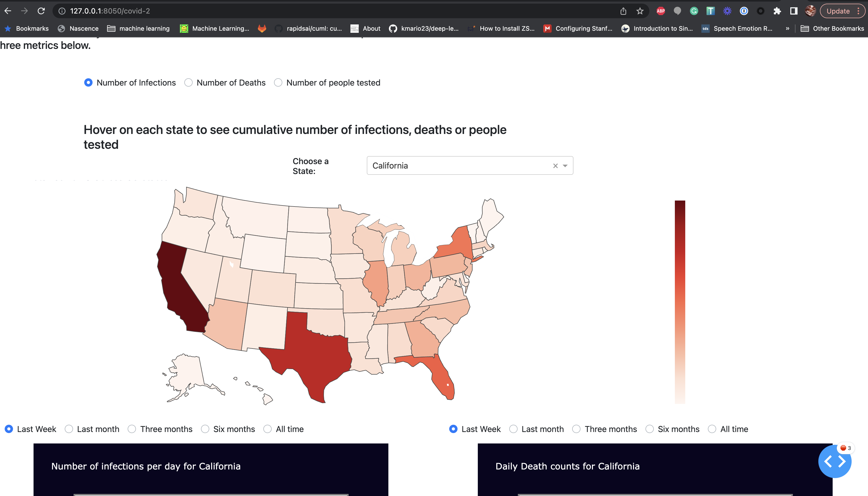Click the Choose a State input field

[470, 166]
